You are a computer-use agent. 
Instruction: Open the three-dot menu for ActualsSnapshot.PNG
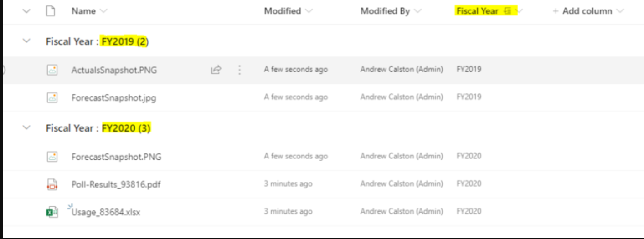click(x=240, y=70)
